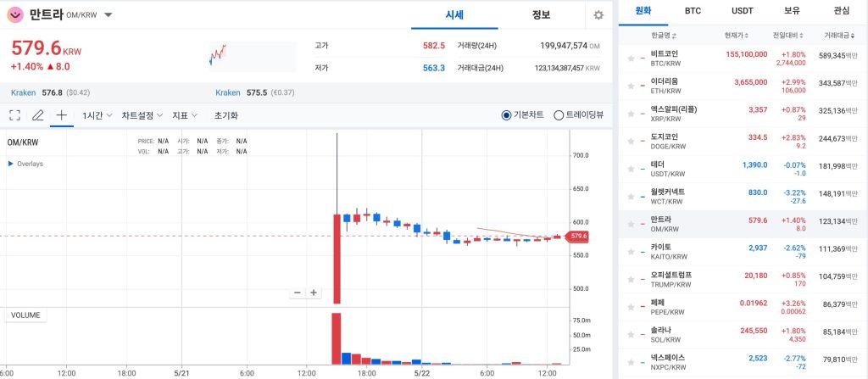Image resolution: width=868 pixels, height=379 pixels.
Task: Open the chart settings gear icon
Action: click(x=598, y=15)
